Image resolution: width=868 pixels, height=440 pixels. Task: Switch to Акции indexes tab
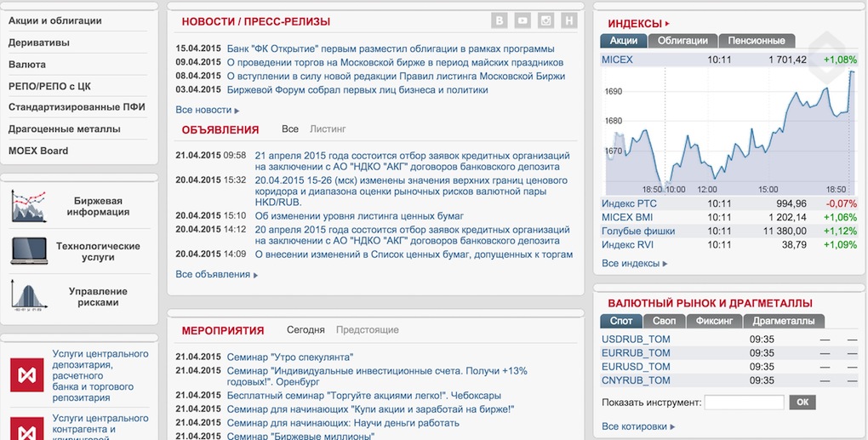[x=624, y=40]
